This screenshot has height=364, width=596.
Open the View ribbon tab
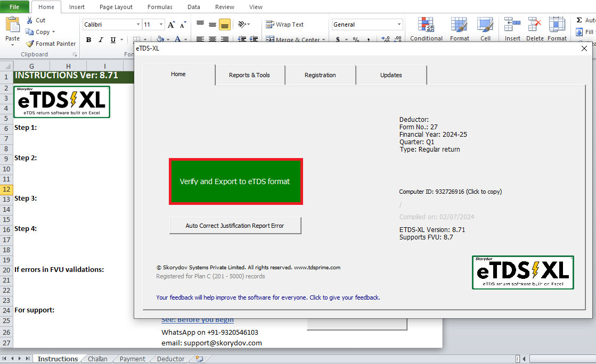256,7
